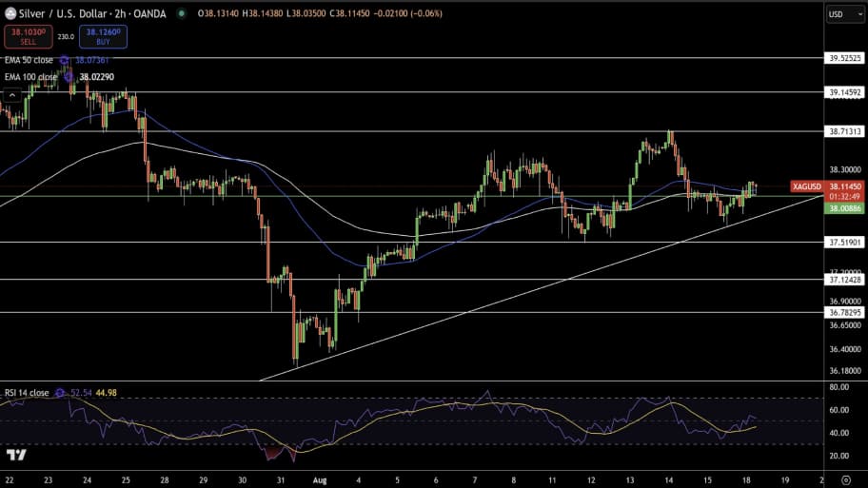
Task: Click the RSI scale value 60.00
Action: pos(839,410)
